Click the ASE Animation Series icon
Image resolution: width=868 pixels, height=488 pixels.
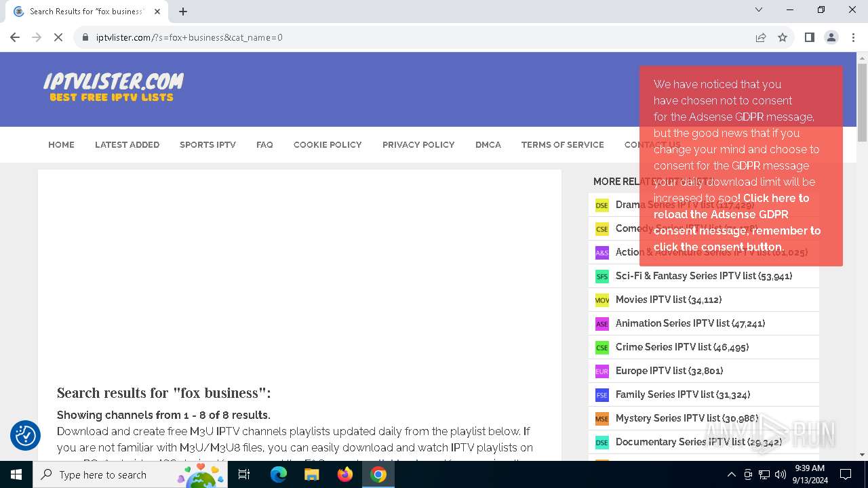click(x=601, y=324)
